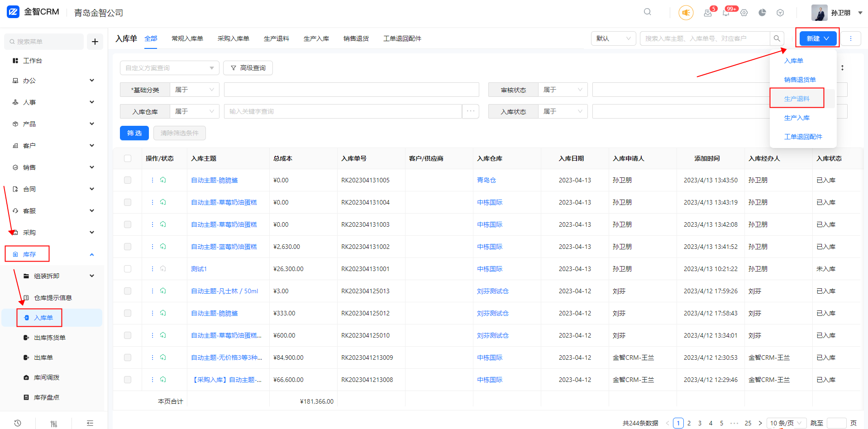Open the notification bell with 99+ badge

tap(726, 13)
